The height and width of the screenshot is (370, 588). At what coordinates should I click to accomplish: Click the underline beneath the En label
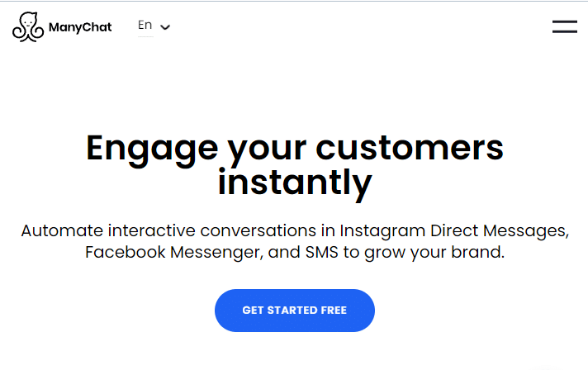click(x=145, y=36)
